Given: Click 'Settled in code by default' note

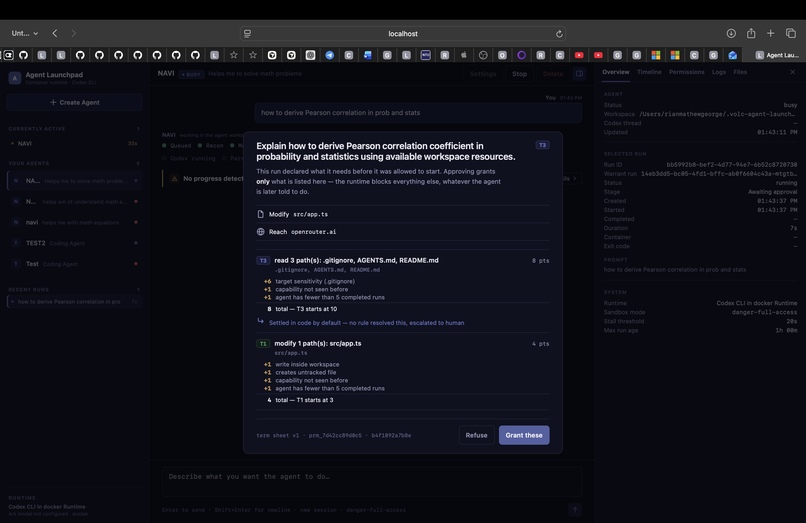Looking at the screenshot, I should pos(367,323).
